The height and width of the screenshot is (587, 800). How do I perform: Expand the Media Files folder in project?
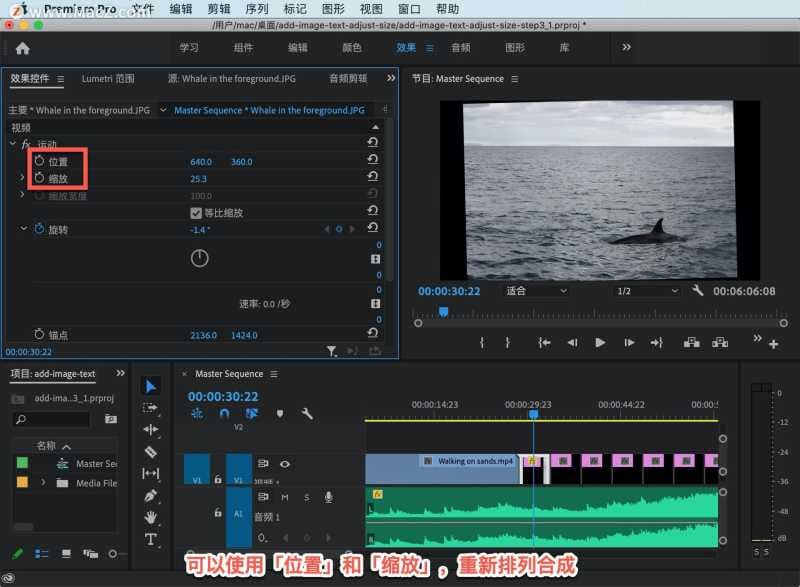pyautogui.click(x=43, y=483)
